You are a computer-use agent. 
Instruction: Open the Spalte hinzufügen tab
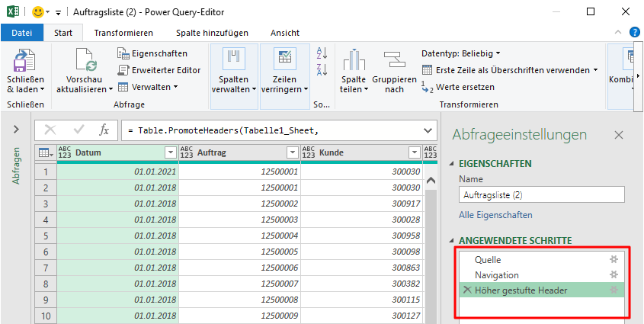[x=212, y=33]
